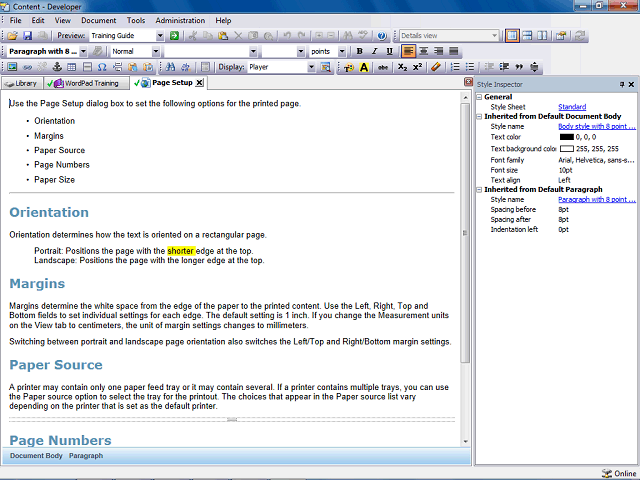Click the yellow highlight color A icon

[x=364, y=67]
